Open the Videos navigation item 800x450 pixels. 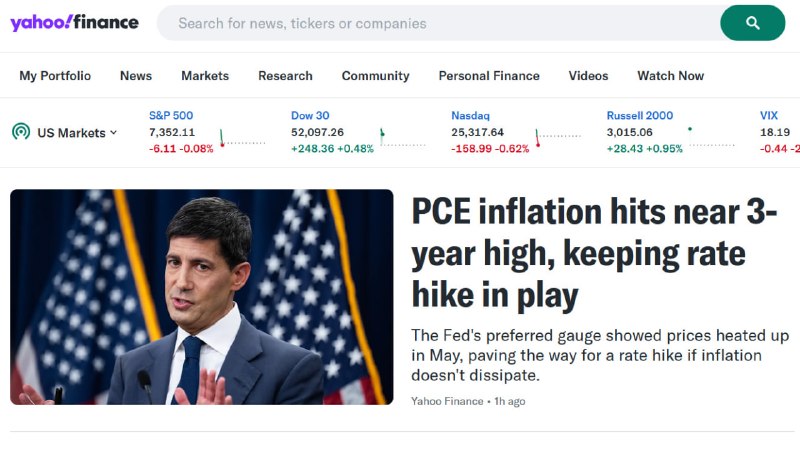coord(588,76)
